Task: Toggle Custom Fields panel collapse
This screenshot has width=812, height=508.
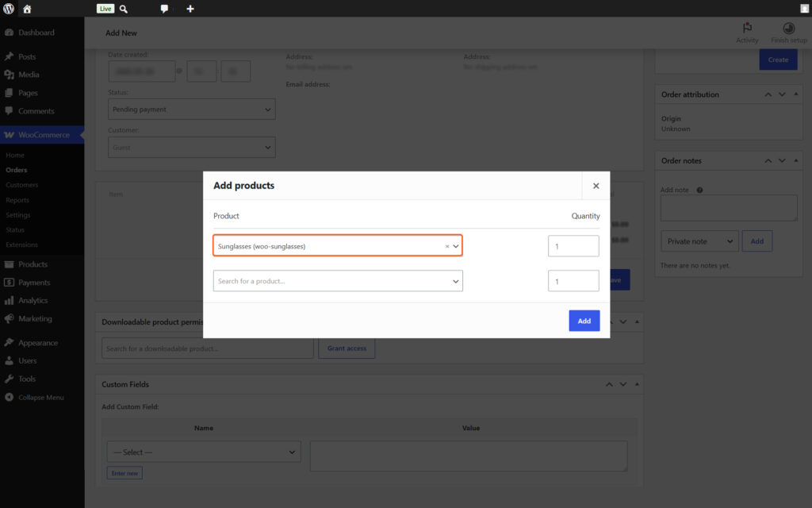Action: (637, 385)
